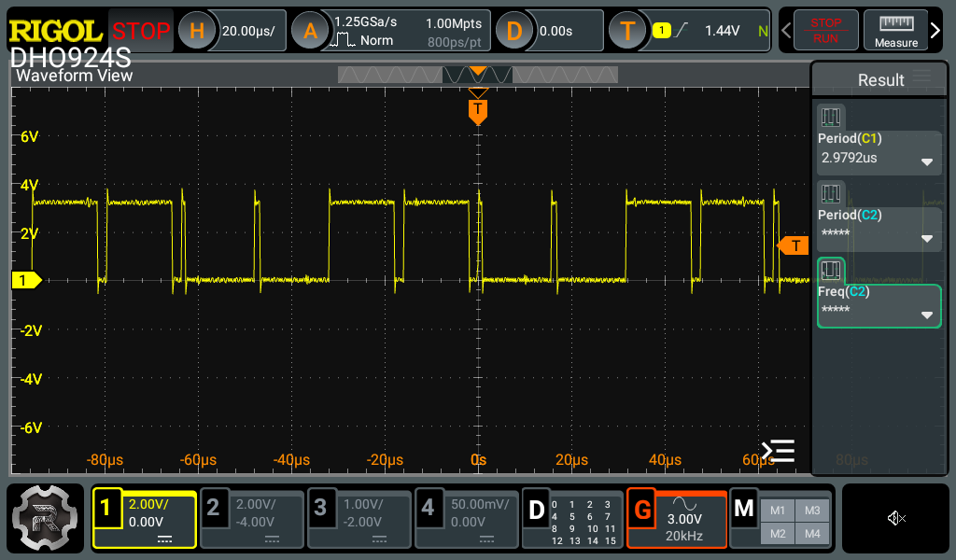Select the channel 1 ground level marker
956x560 pixels.
tap(26, 280)
